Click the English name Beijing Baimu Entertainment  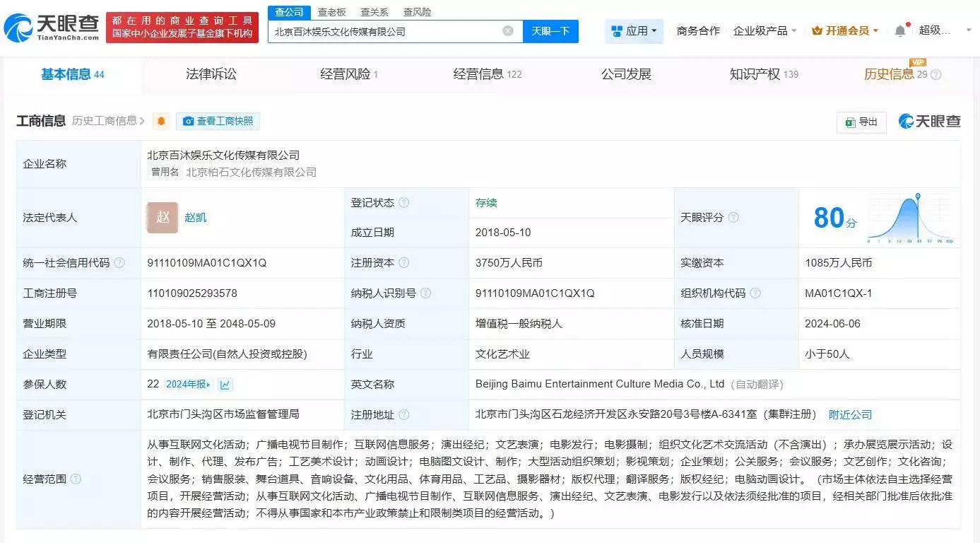[x=600, y=384]
